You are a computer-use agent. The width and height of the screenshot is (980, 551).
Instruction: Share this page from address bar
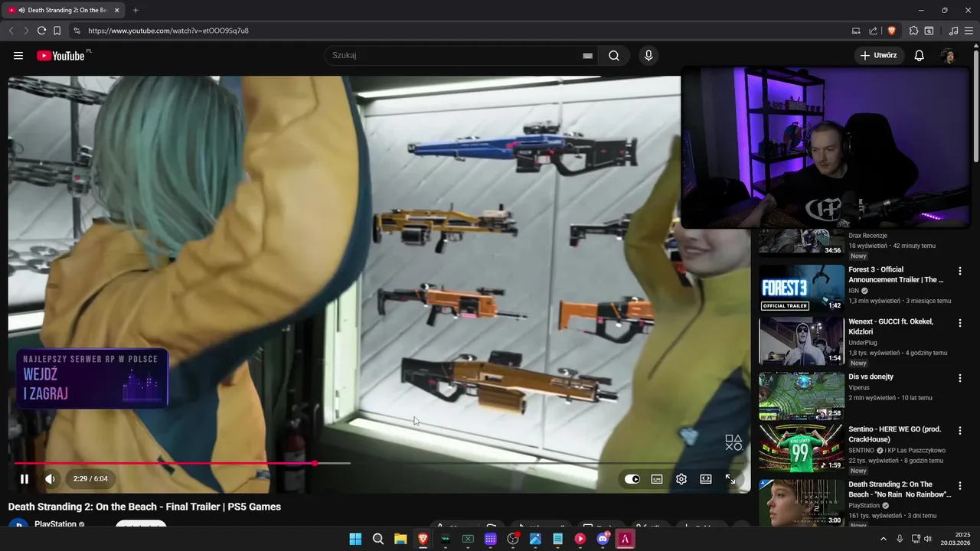tap(874, 31)
